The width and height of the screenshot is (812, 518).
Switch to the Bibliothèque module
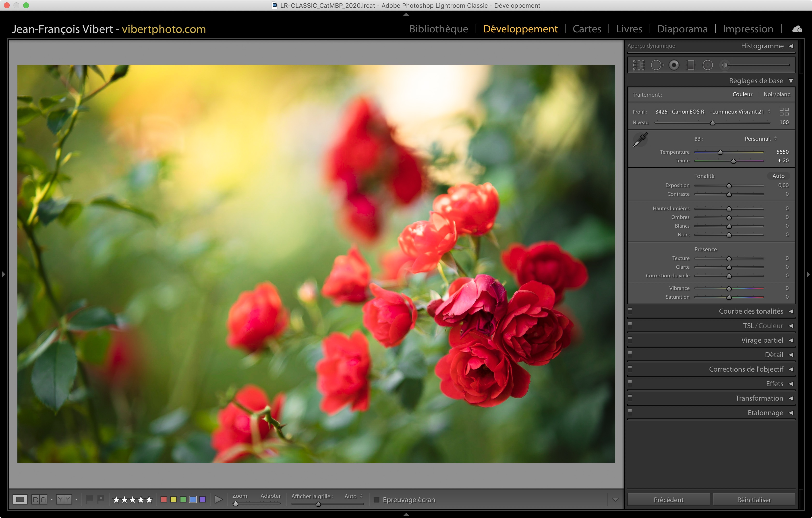click(438, 29)
